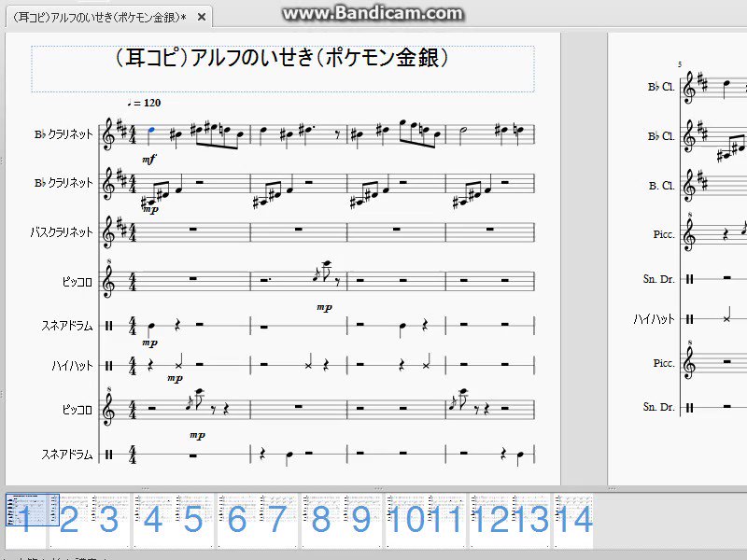This screenshot has height=560, width=747.
Task: Go to page 14 thumbnail in navigator
Action: (574, 521)
